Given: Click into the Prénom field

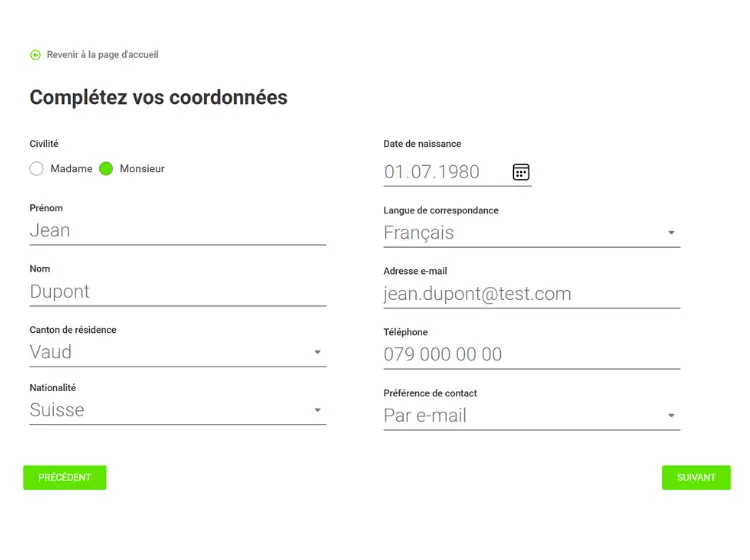Looking at the screenshot, I should coord(177,231).
